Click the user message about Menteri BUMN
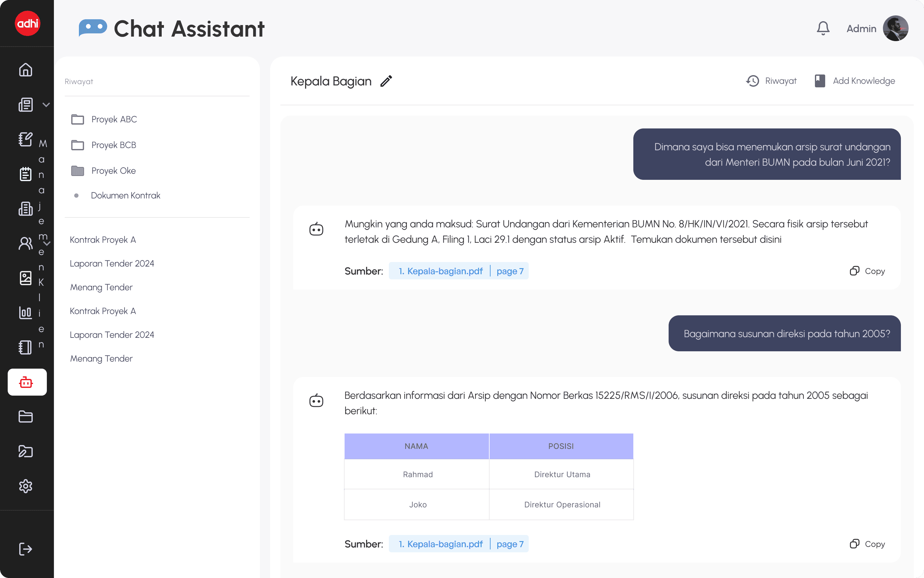The height and width of the screenshot is (578, 924). (x=767, y=154)
